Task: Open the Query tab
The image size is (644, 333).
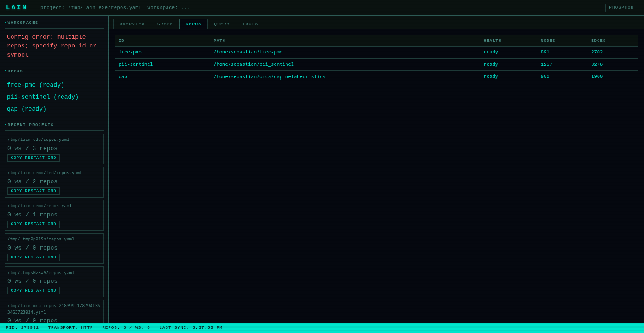Action: click(x=222, y=24)
